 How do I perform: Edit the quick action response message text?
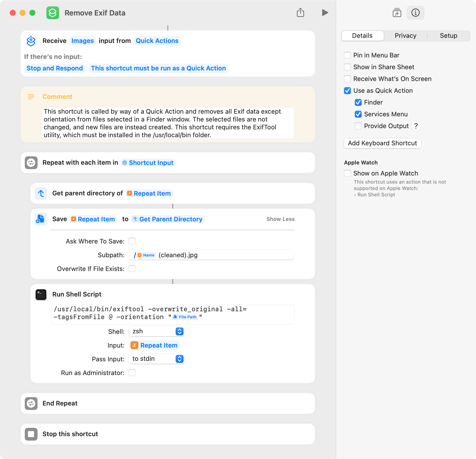pos(159,68)
